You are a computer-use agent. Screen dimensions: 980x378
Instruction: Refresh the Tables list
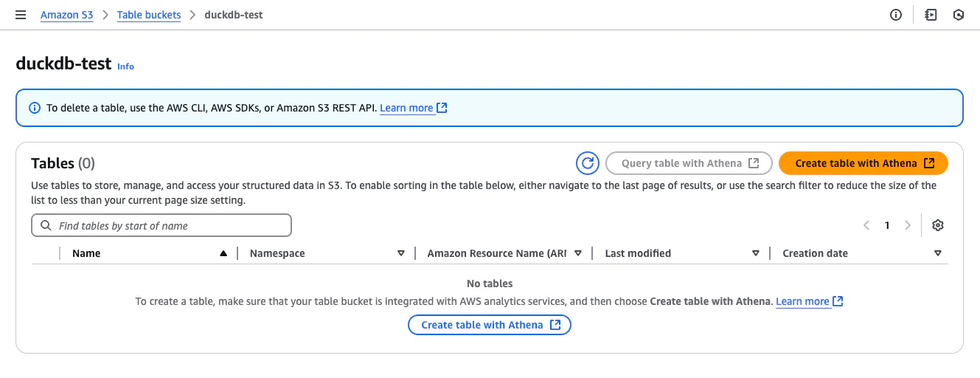tap(588, 163)
